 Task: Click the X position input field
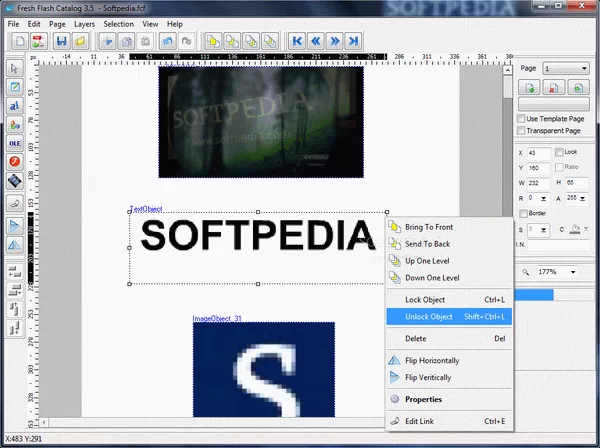coord(538,153)
